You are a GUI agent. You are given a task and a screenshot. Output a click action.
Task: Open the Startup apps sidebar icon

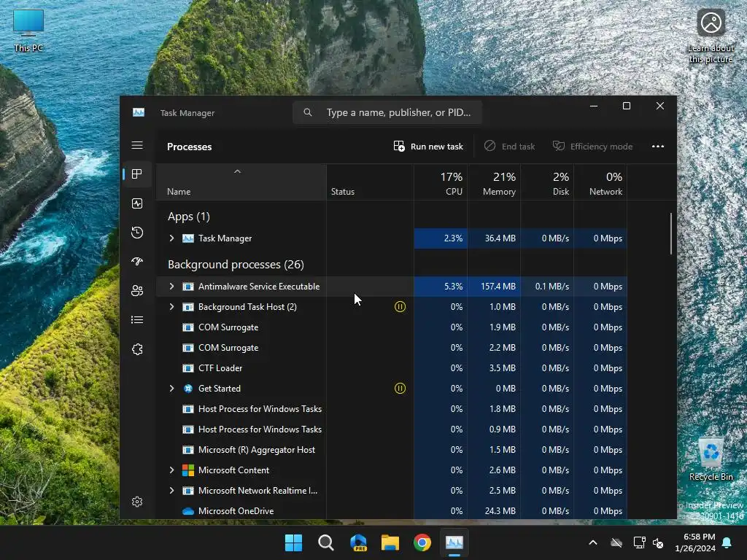click(137, 262)
